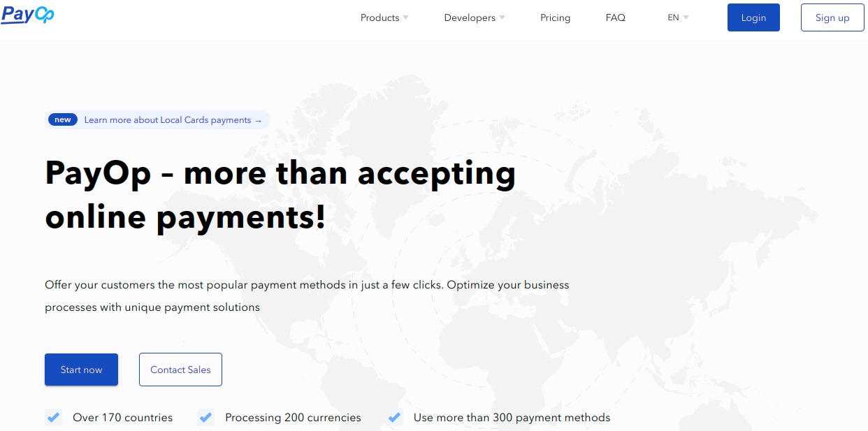
Task: Expand the Developers dropdown menu
Action: (475, 17)
